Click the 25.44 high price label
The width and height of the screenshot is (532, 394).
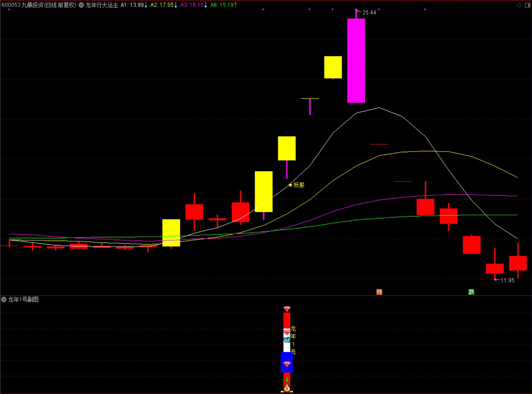369,13
